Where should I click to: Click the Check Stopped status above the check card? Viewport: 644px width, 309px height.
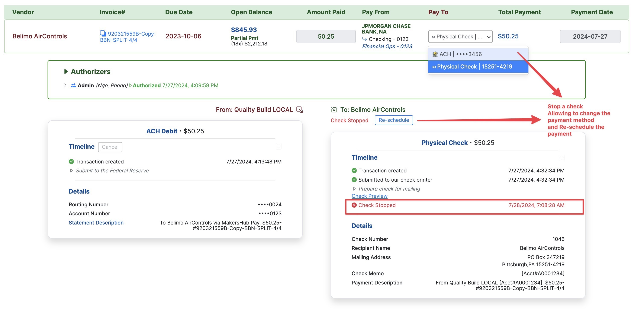[x=349, y=121]
